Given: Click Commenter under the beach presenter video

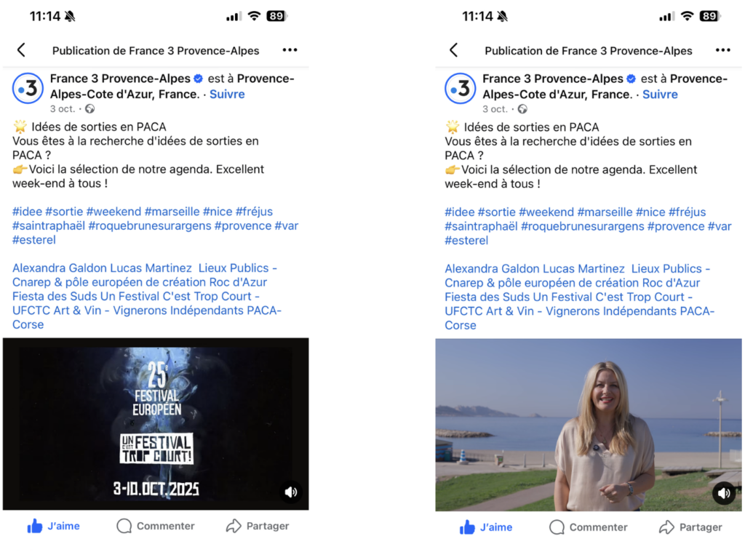Looking at the screenshot, I should [x=589, y=527].
